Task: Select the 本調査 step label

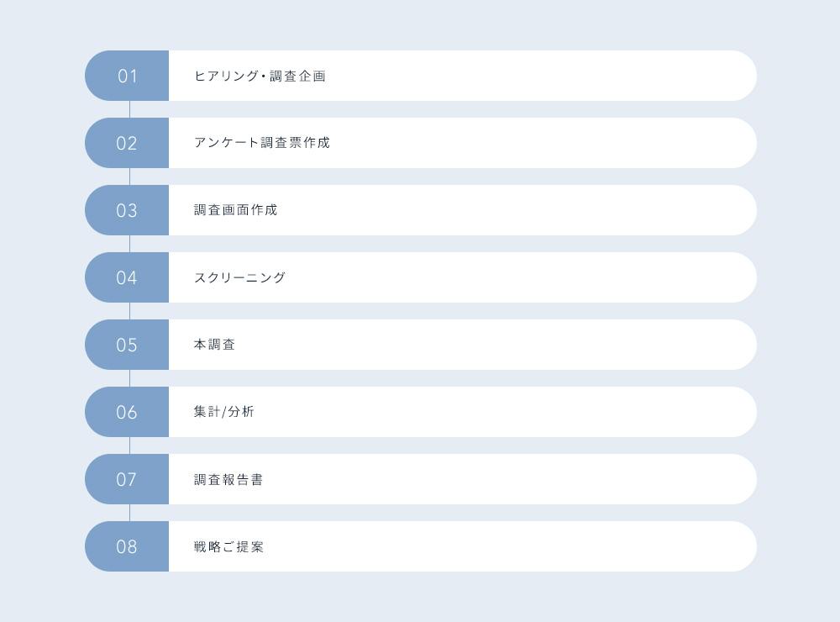Action: pyautogui.click(x=214, y=345)
